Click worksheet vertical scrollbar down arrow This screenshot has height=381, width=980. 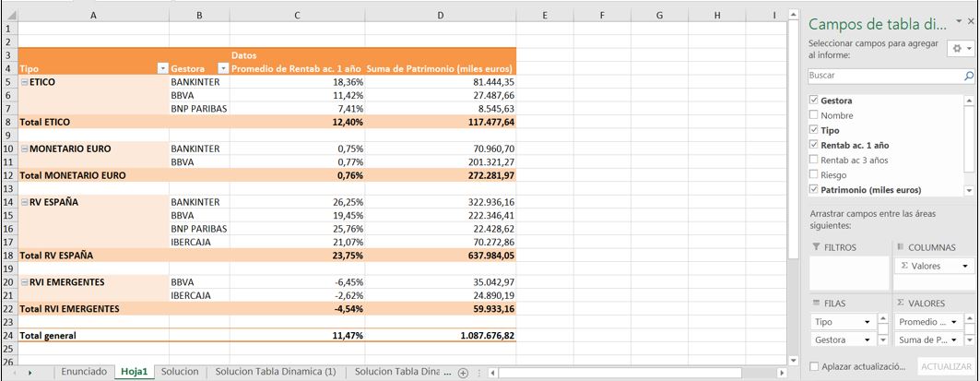(x=794, y=360)
